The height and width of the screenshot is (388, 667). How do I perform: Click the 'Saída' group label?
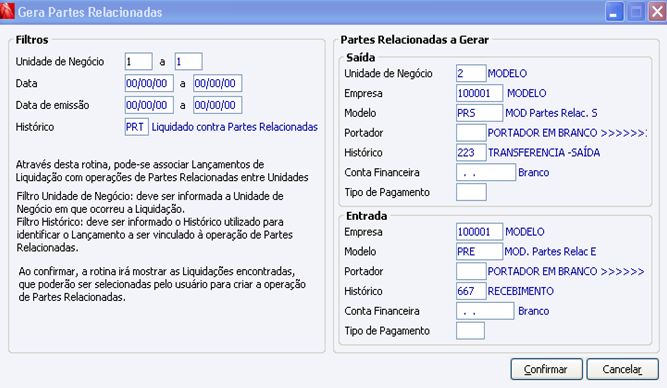tap(360, 57)
